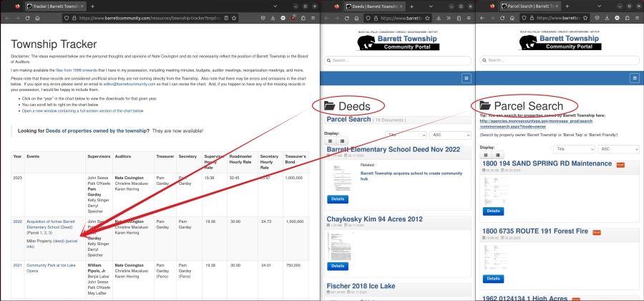Show more tools overflow chevrons in Deeds window
The width and height of the screenshot is (644, 301).
[x=449, y=18]
